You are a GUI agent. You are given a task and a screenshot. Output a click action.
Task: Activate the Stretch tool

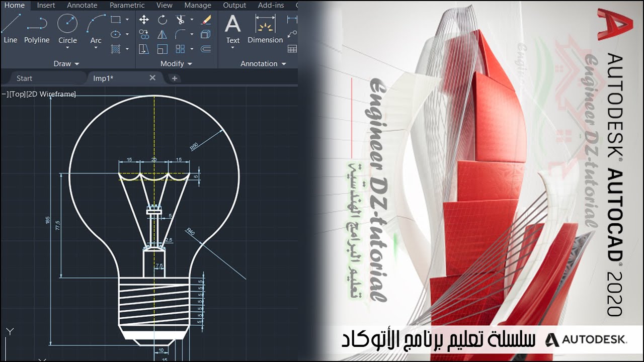144,49
